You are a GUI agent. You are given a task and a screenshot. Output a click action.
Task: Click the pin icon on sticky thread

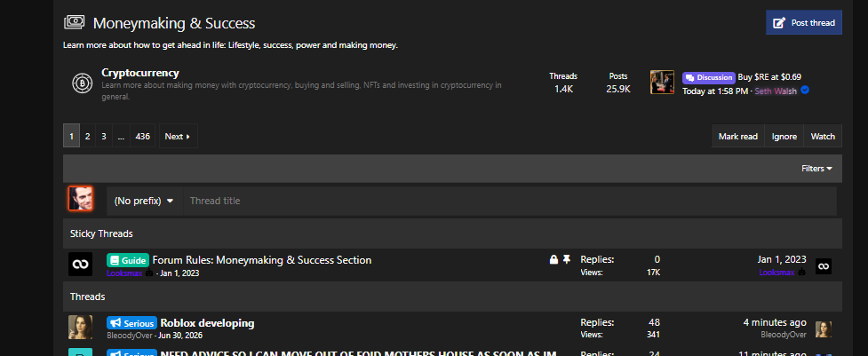[566, 259]
